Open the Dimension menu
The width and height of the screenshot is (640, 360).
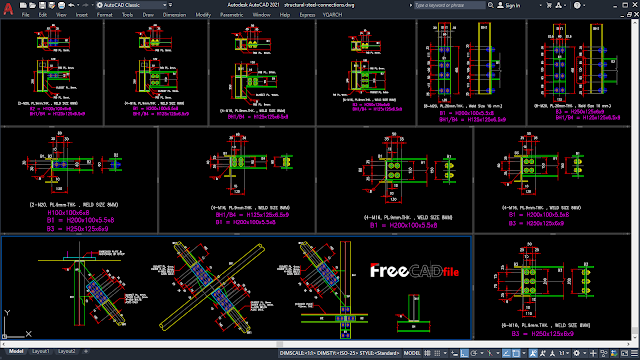174,15
